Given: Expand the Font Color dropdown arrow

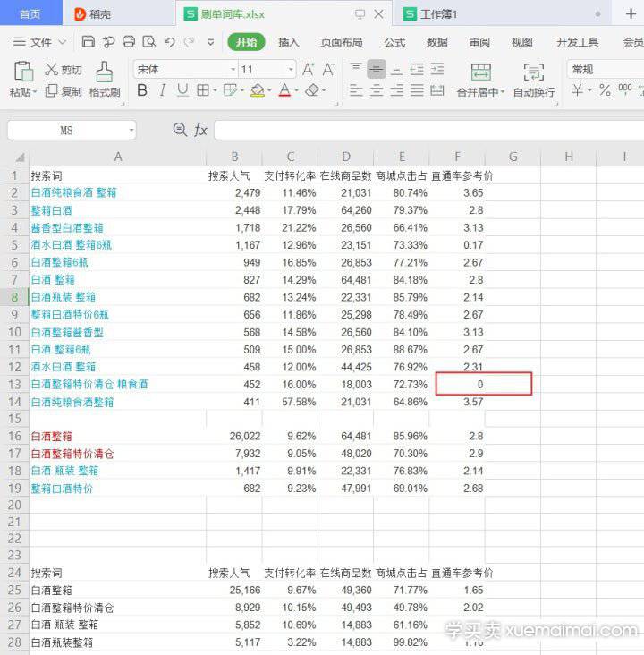Looking at the screenshot, I should tap(297, 90).
